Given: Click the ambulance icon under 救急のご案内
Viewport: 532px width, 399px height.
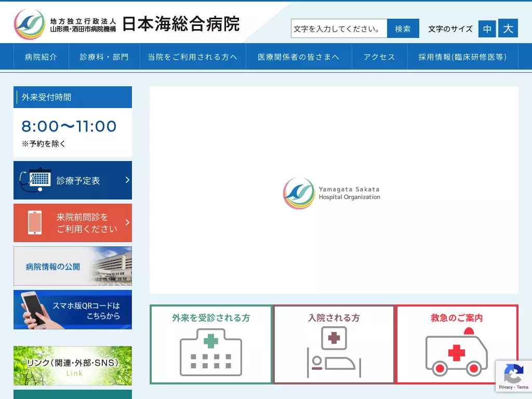Looking at the screenshot, I should [x=456, y=352].
